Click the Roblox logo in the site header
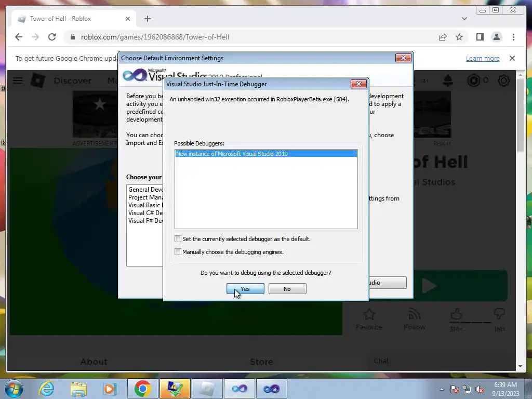The height and width of the screenshot is (399, 532). [37, 81]
